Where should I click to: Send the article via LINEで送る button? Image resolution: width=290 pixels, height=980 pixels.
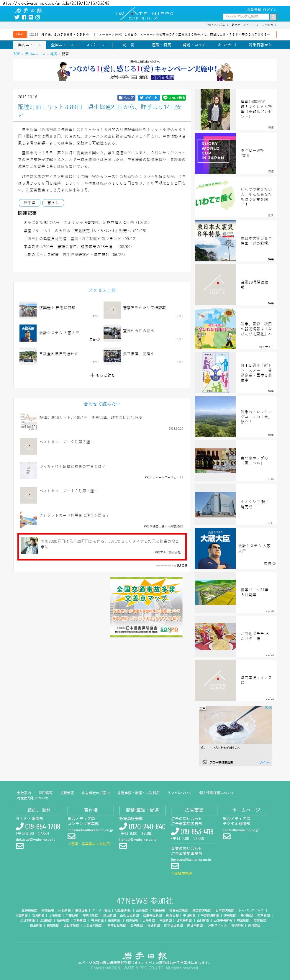[x=174, y=98]
